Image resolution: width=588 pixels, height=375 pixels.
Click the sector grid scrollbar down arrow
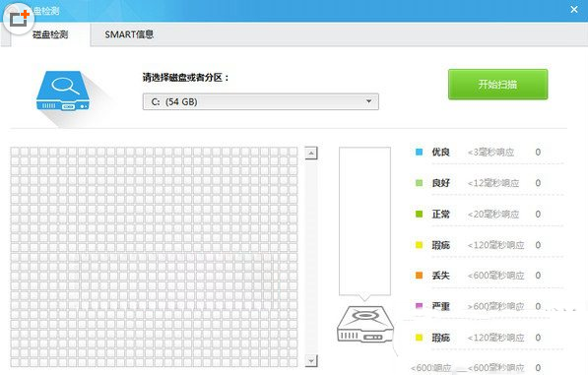(x=311, y=361)
